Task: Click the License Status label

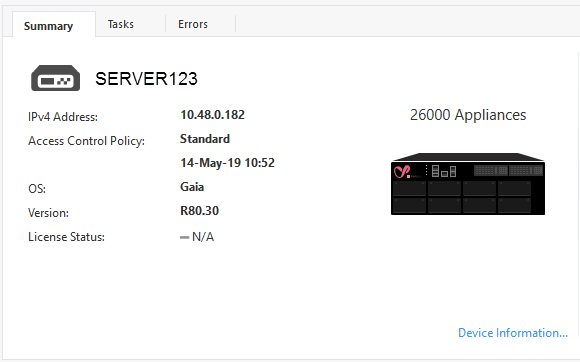Action: point(66,237)
